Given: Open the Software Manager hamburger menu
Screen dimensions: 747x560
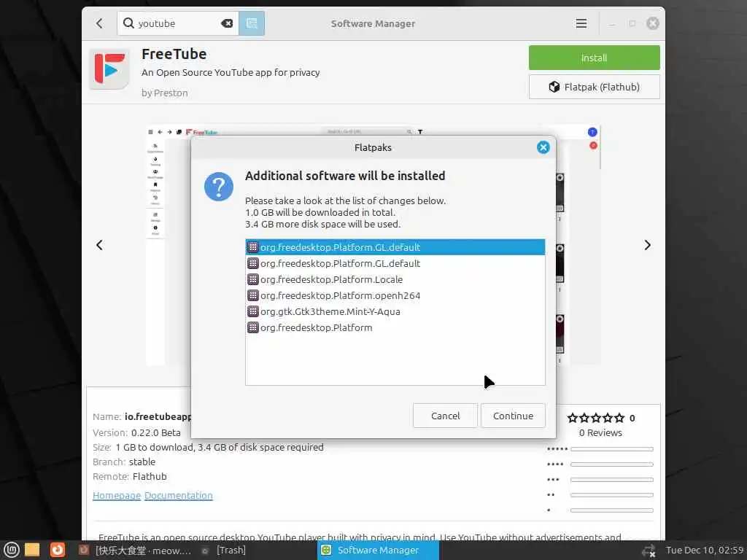Looking at the screenshot, I should (x=581, y=23).
